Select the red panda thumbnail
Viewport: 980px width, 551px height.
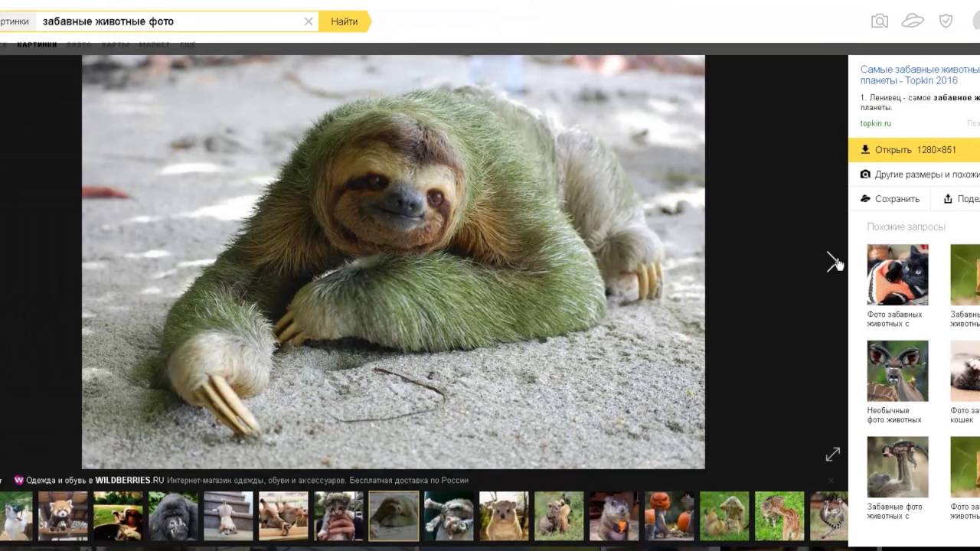(x=63, y=517)
